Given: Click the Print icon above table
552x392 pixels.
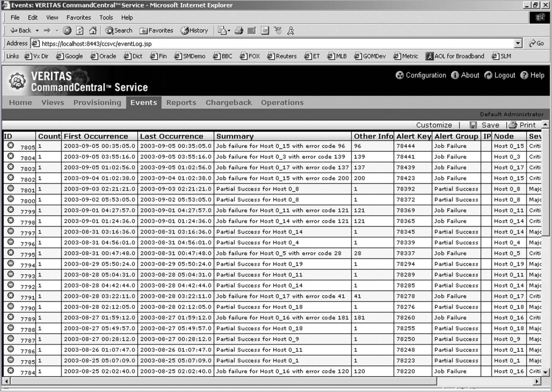Looking at the screenshot, I should pyautogui.click(x=513, y=125).
